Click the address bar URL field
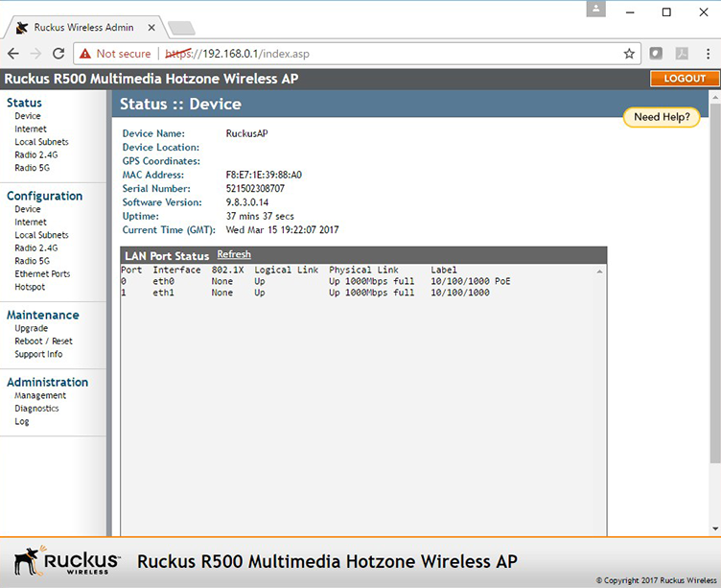Image resolution: width=721 pixels, height=588 pixels. (x=384, y=54)
